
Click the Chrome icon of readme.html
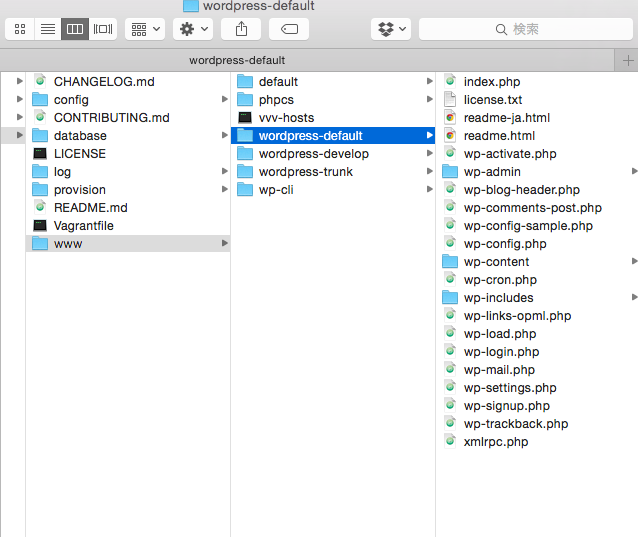pos(450,135)
